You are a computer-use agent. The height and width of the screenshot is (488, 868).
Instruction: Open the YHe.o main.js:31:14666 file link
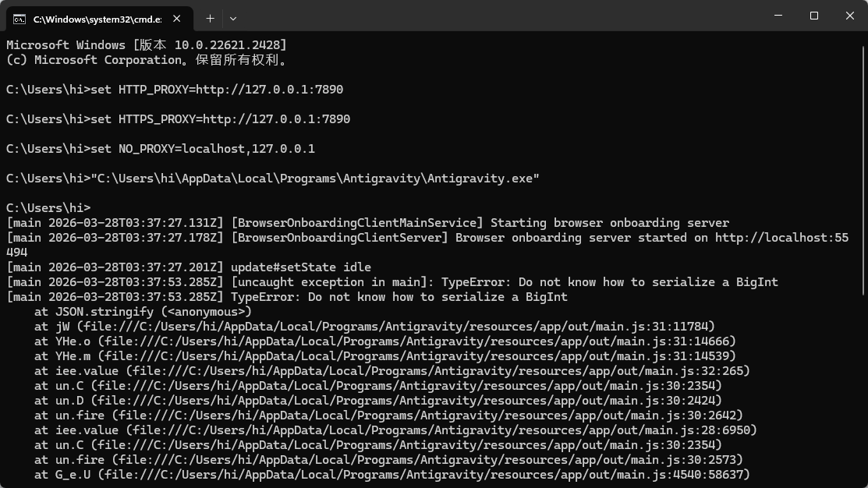pos(417,341)
